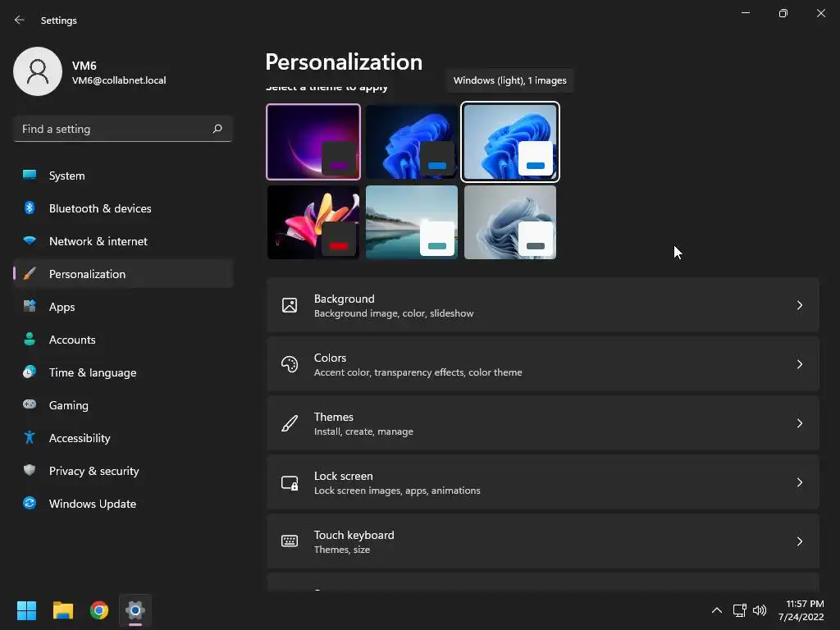Screen dimensions: 840x630
Task: Open Background image settings
Action: click(543, 305)
